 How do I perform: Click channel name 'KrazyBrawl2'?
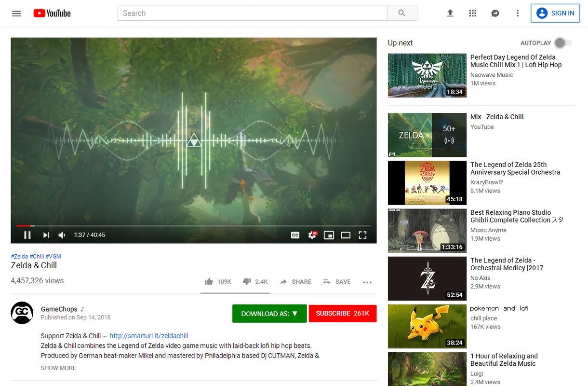click(x=487, y=182)
